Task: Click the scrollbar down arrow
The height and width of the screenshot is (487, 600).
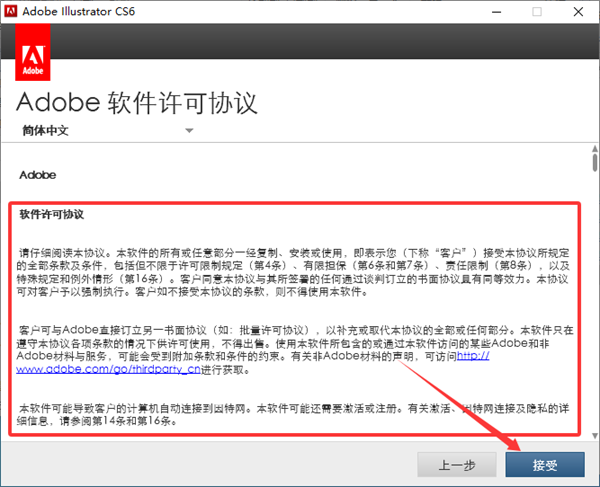Action: 595,435
